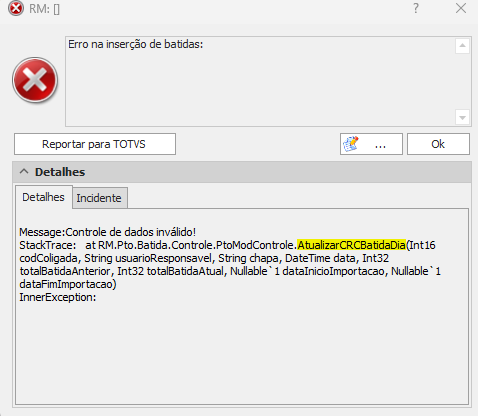Click the 'RM: []' window title
478x416 pixels.
tap(44, 9)
